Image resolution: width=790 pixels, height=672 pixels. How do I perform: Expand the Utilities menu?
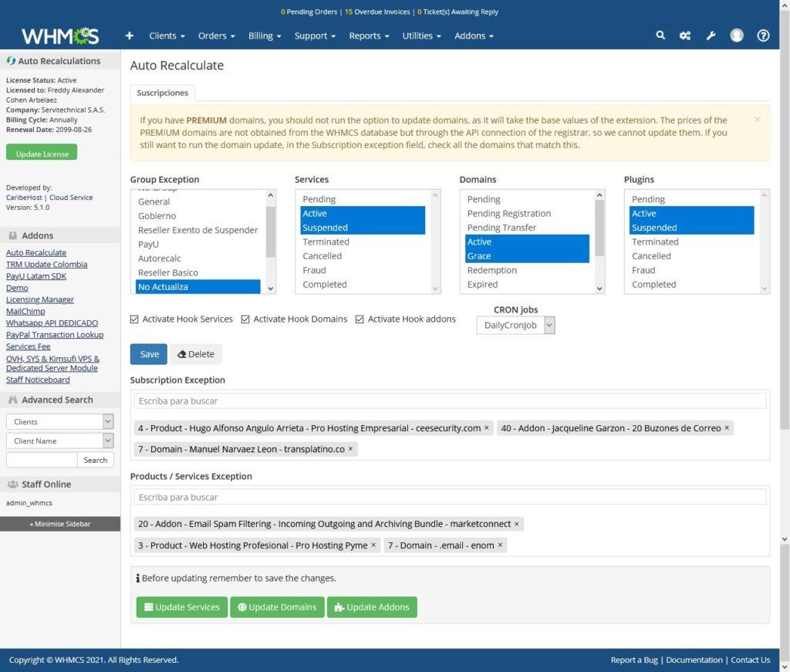[x=422, y=35]
